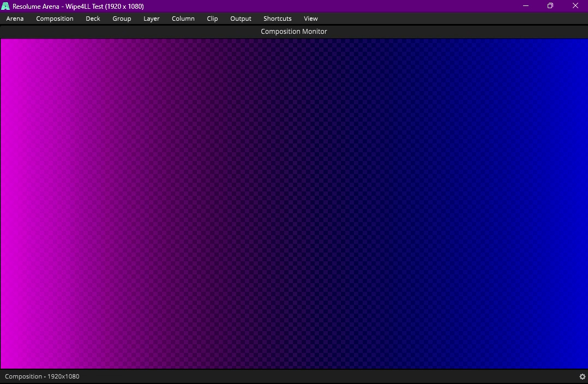
Task: Restore down the Resolume Arena window
Action: pyautogui.click(x=550, y=6)
